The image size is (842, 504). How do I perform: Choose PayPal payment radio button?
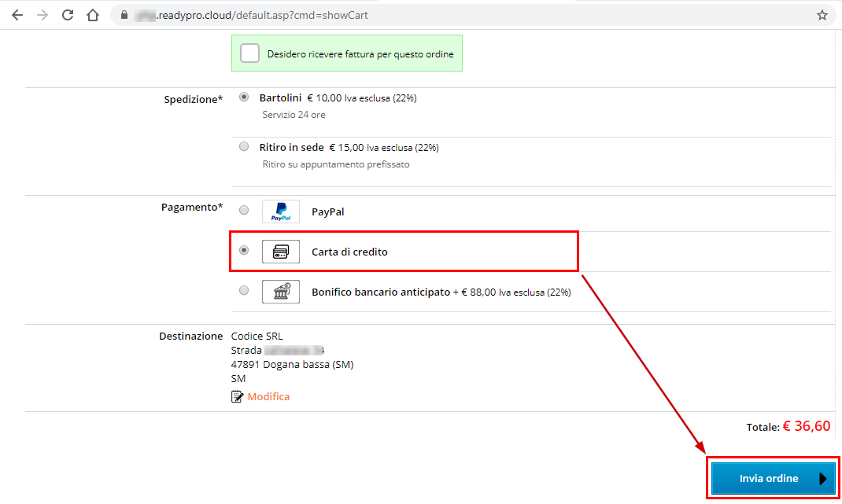(x=244, y=210)
